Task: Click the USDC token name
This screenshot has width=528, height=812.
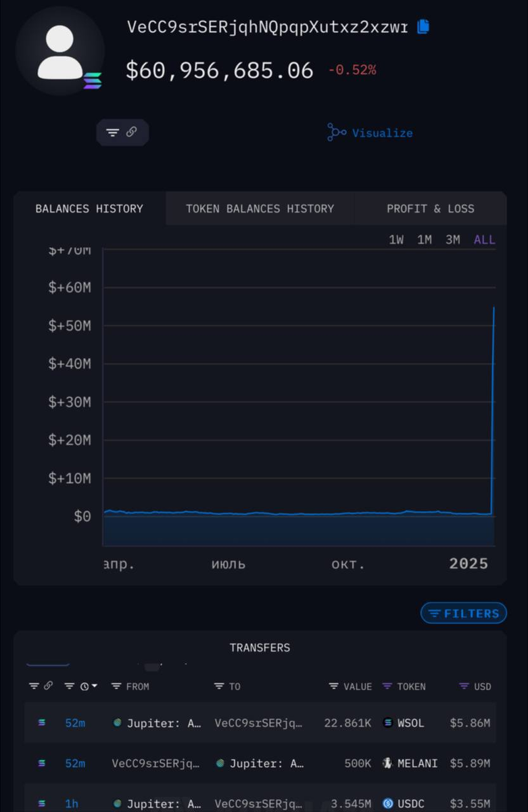Action: pos(411,804)
